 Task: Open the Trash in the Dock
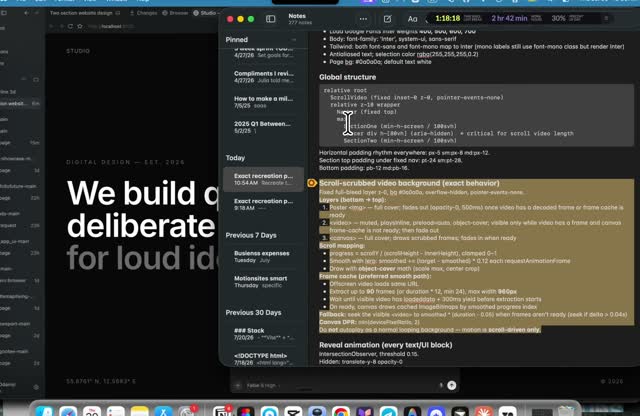click(566, 411)
